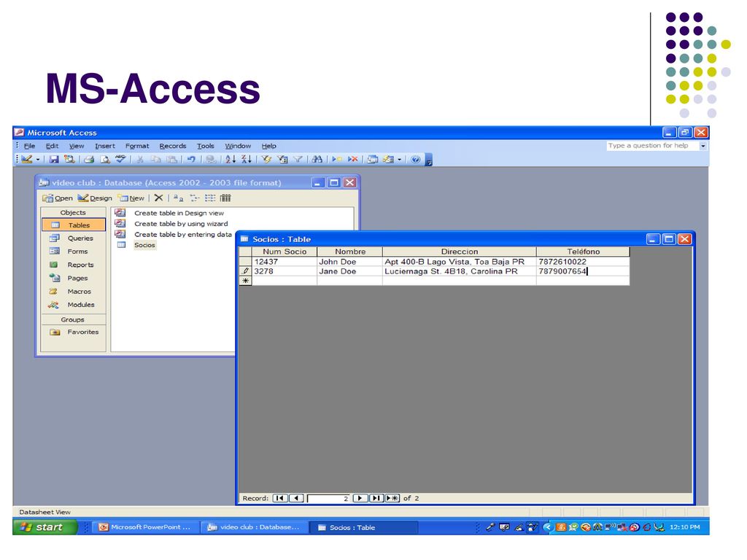Click the View (design) toolbar icon
This screenshot has height=560, width=747.
click(x=27, y=160)
